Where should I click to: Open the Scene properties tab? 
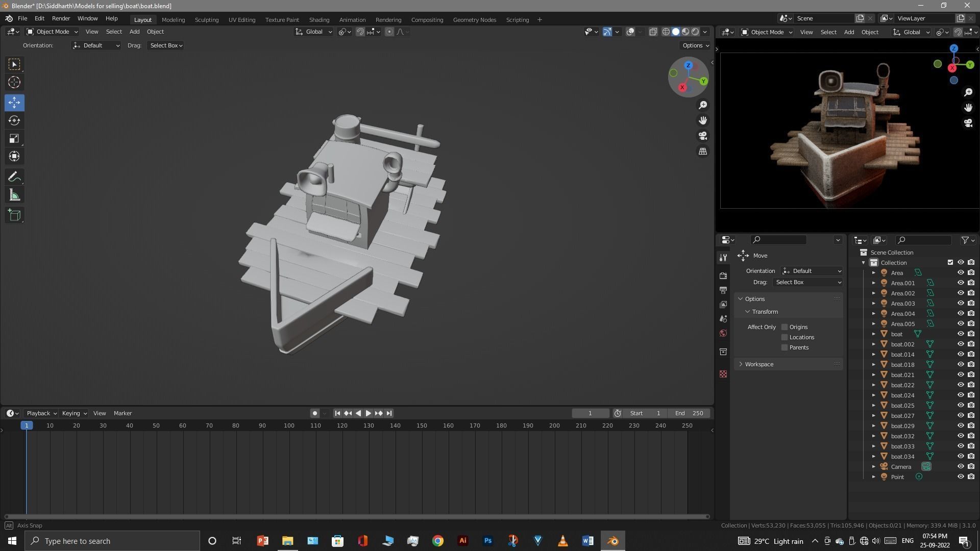point(723,319)
